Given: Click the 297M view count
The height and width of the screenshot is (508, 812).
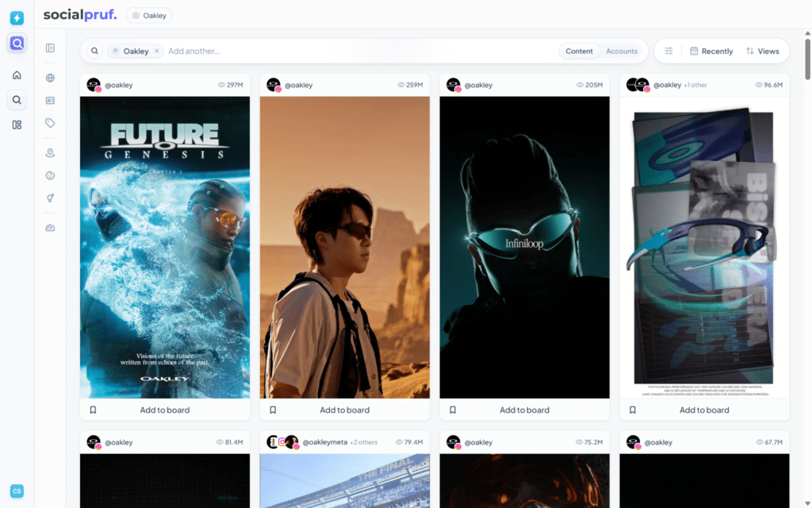Looking at the screenshot, I should (x=231, y=85).
